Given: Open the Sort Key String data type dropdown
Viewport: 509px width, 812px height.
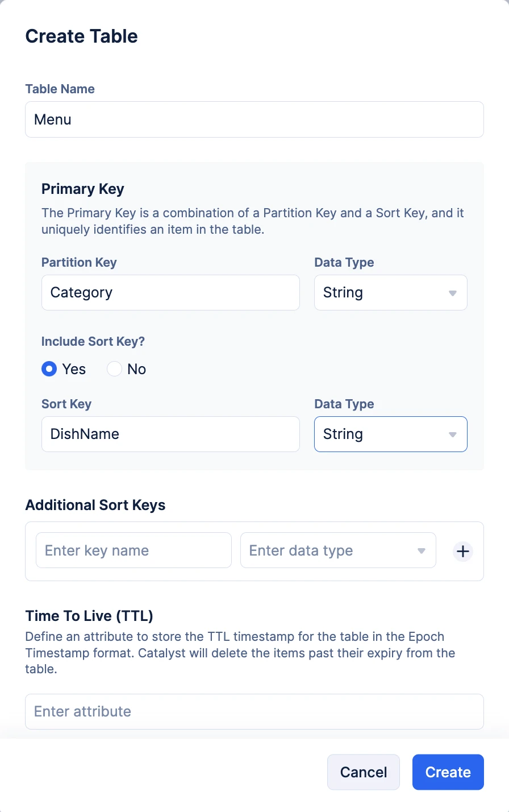Looking at the screenshot, I should [x=391, y=434].
